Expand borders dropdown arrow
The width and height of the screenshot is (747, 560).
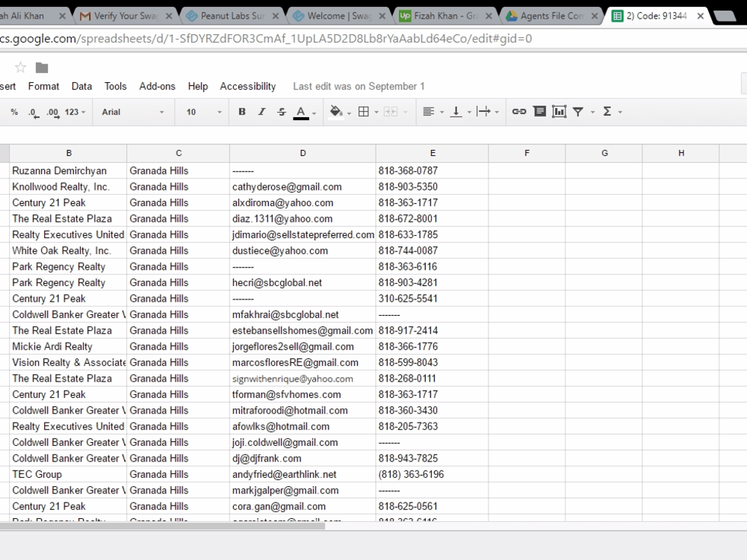(x=376, y=113)
